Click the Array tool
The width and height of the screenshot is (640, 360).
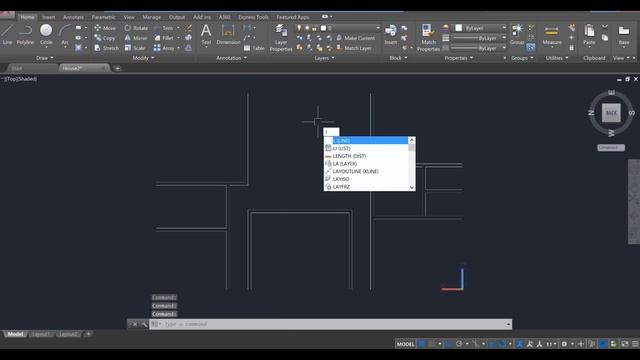pyautogui.click(x=164, y=48)
